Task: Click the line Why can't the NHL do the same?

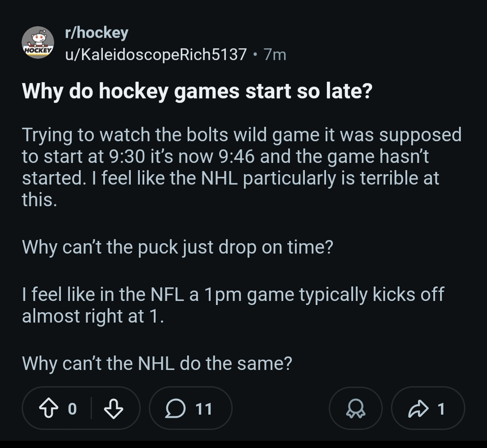Action: point(157,363)
